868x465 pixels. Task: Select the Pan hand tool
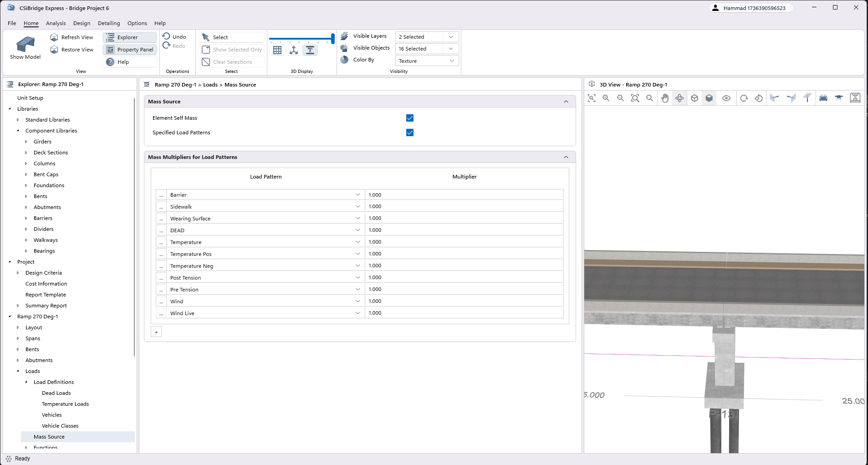(665, 98)
